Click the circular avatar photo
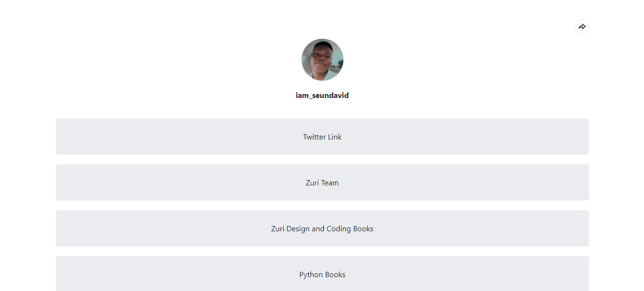644x291 pixels. point(322,60)
